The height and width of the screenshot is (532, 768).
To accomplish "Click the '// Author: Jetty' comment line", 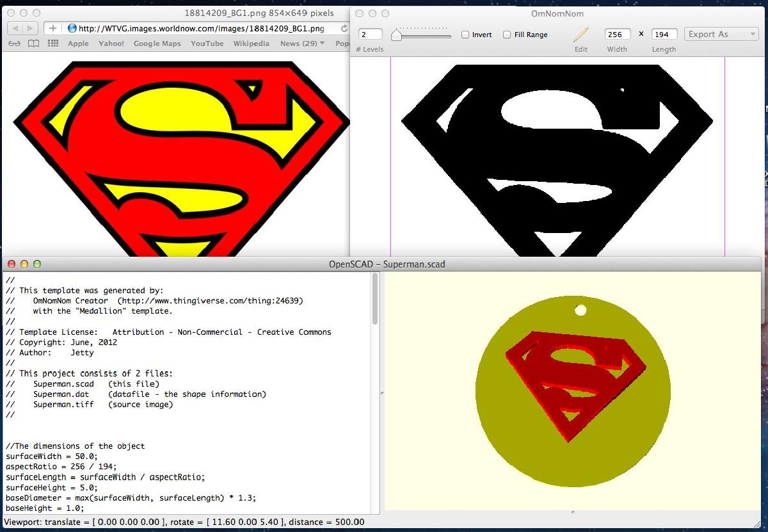I will click(x=50, y=353).
